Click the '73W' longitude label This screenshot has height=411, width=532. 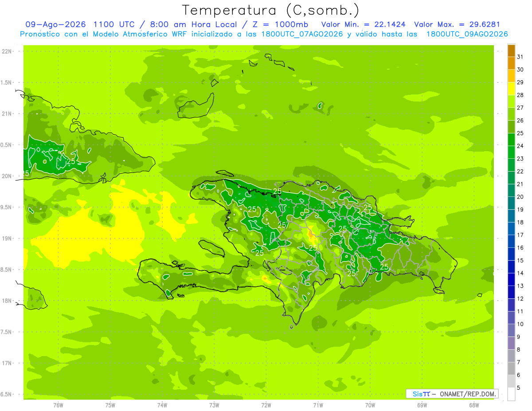tap(214, 405)
